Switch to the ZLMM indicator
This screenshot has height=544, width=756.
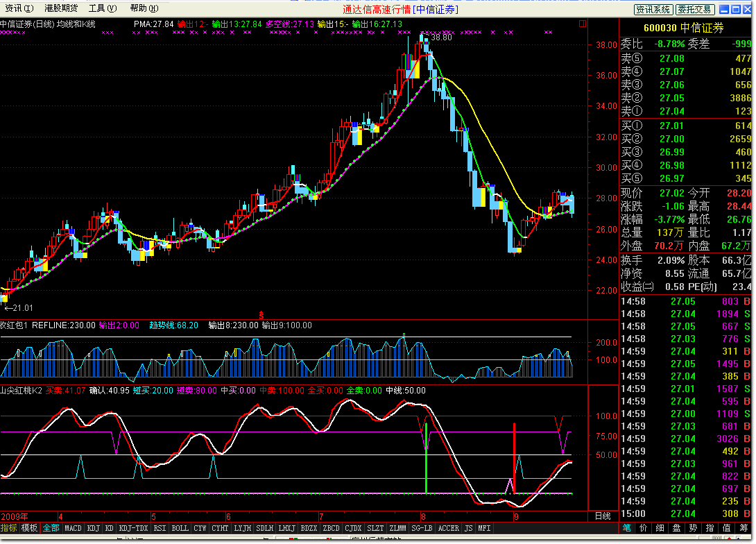pos(398,528)
